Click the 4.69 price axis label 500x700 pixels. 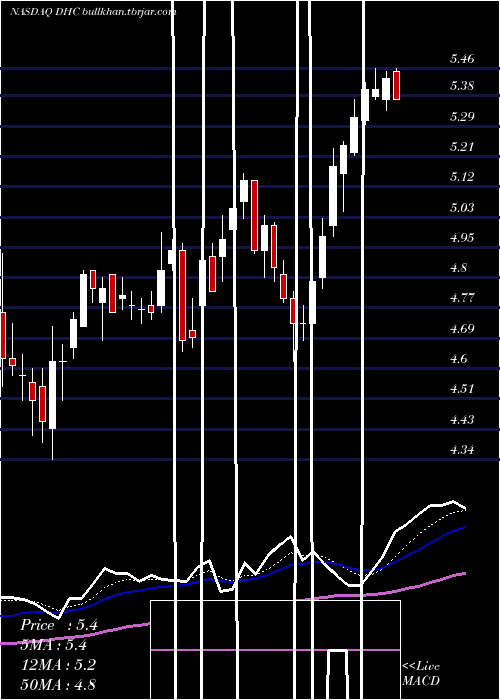(x=462, y=329)
